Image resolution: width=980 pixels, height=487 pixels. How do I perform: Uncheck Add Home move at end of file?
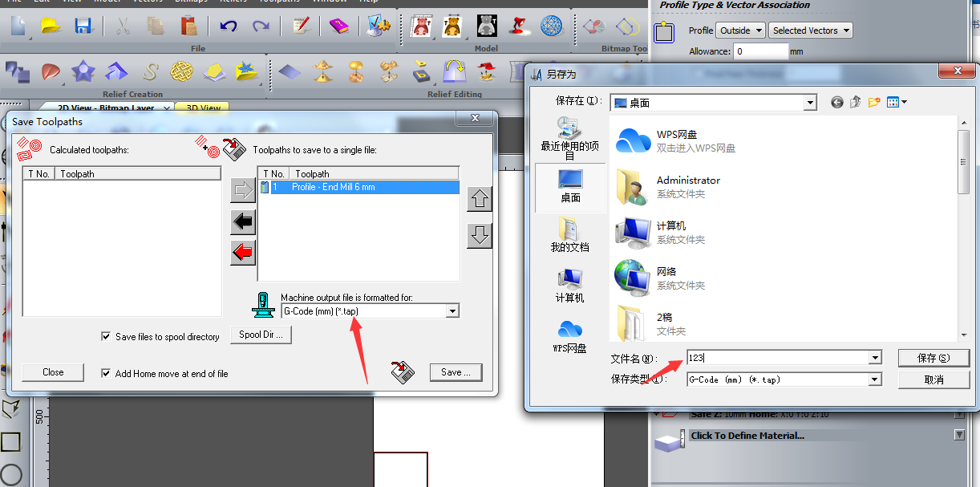[106, 373]
